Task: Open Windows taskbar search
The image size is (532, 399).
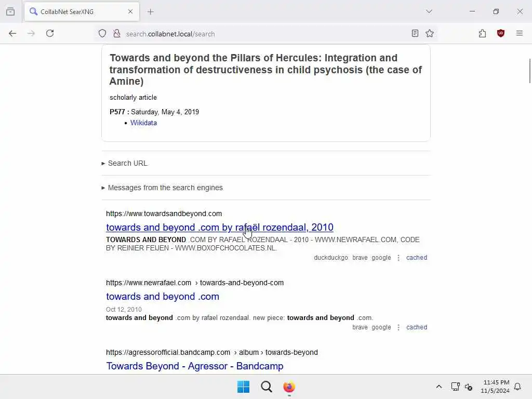Action: click(267, 387)
